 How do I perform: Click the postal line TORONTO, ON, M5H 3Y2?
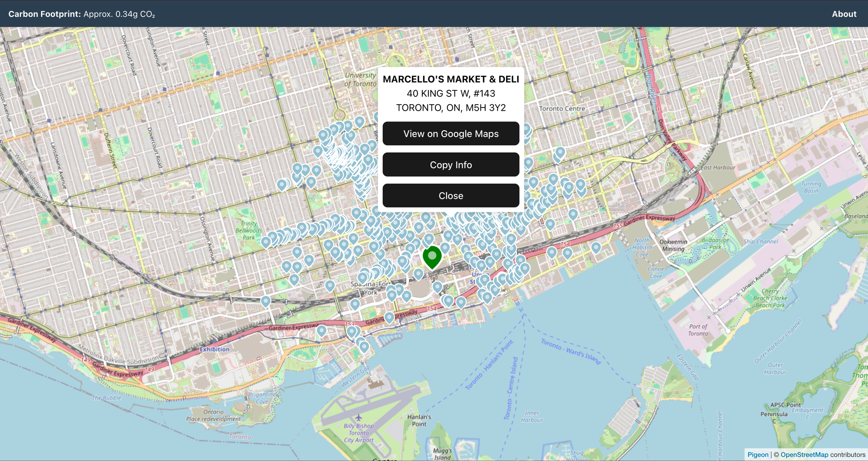[x=451, y=108]
